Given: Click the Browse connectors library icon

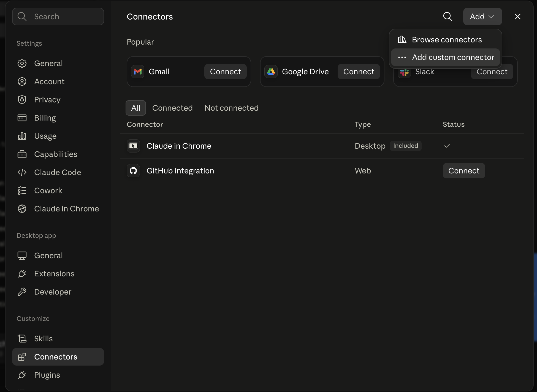Looking at the screenshot, I should tap(402, 40).
